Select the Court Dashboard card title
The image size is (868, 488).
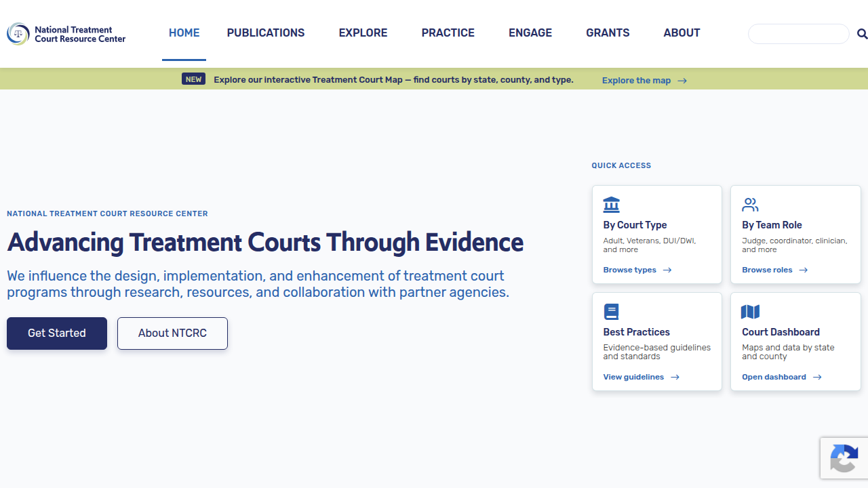click(x=781, y=332)
